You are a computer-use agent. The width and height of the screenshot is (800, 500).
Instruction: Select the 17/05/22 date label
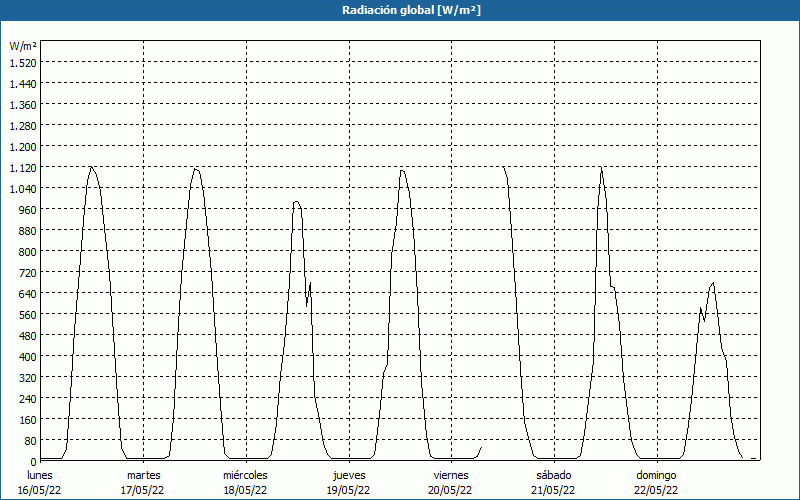coord(142,490)
